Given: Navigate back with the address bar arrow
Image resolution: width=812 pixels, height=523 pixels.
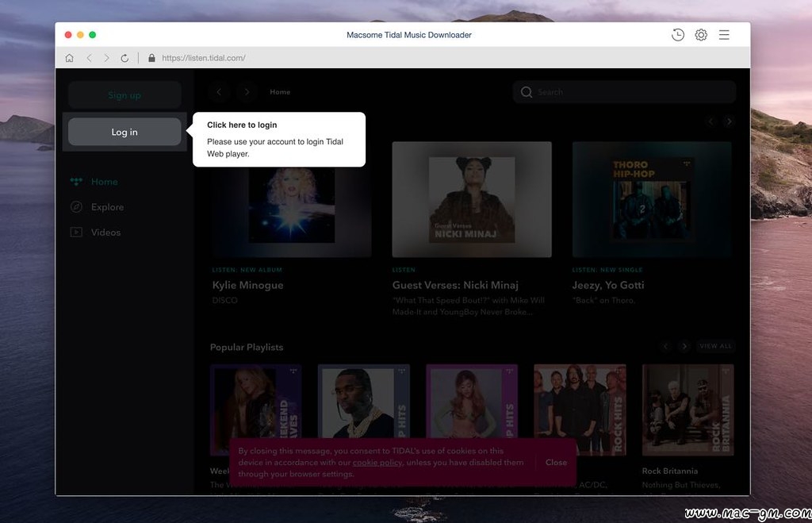Looking at the screenshot, I should coord(89,58).
